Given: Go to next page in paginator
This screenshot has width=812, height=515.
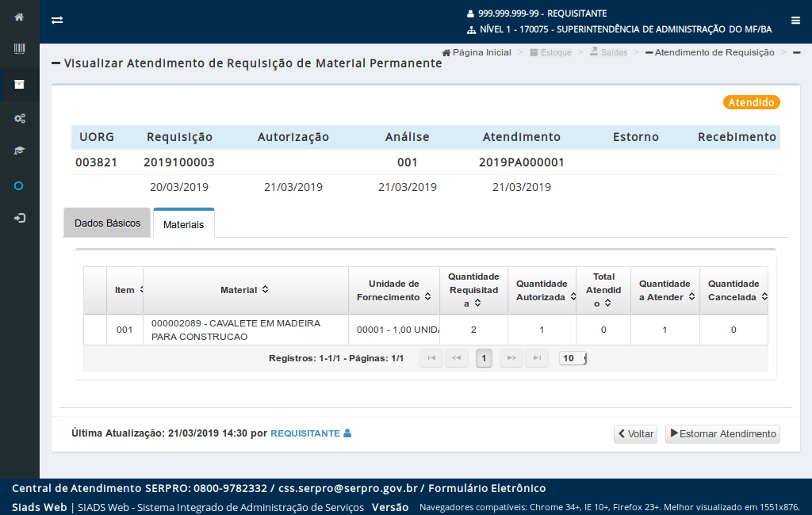Looking at the screenshot, I should pos(511,358).
